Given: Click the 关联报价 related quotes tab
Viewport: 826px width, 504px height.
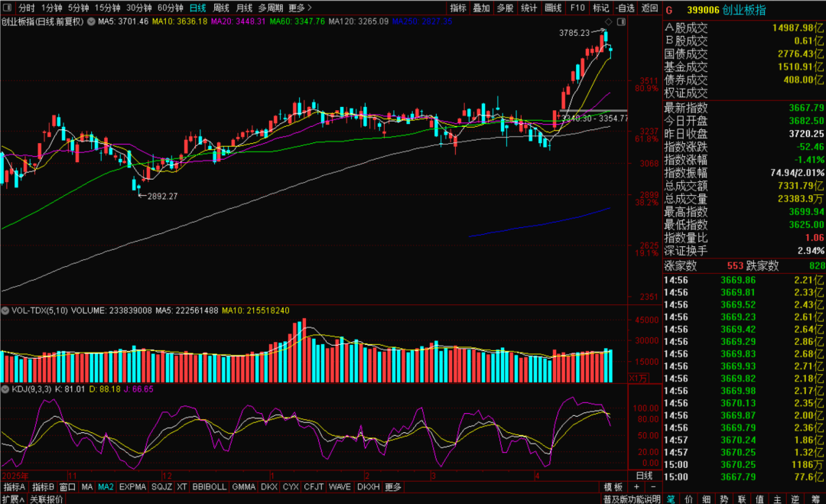Looking at the screenshot, I should (x=47, y=499).
